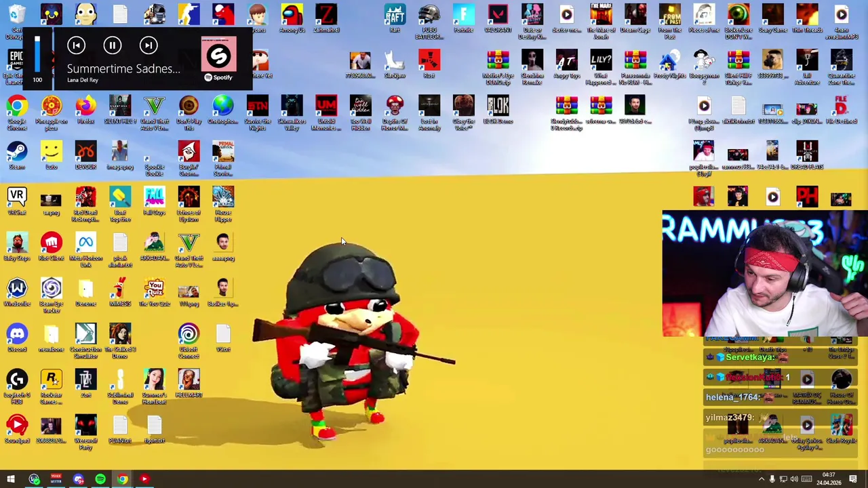Select the VRChat desktop icon
The width and height of the screenshot is (868, 488).
(x=17, y=201)
